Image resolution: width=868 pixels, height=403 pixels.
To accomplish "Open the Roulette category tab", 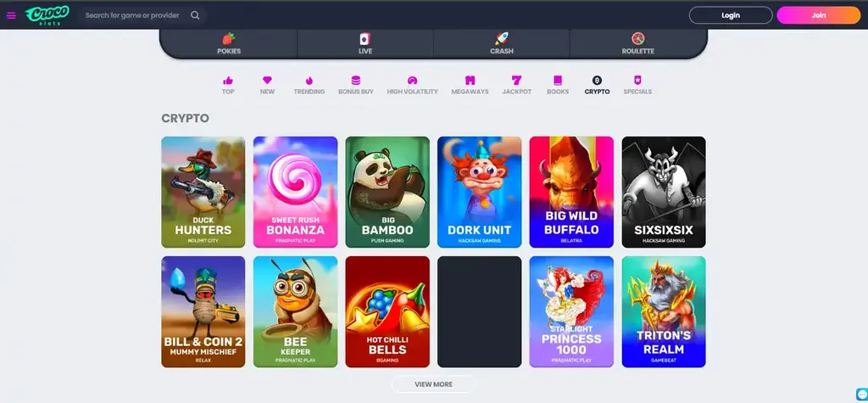I will point(637,43).
